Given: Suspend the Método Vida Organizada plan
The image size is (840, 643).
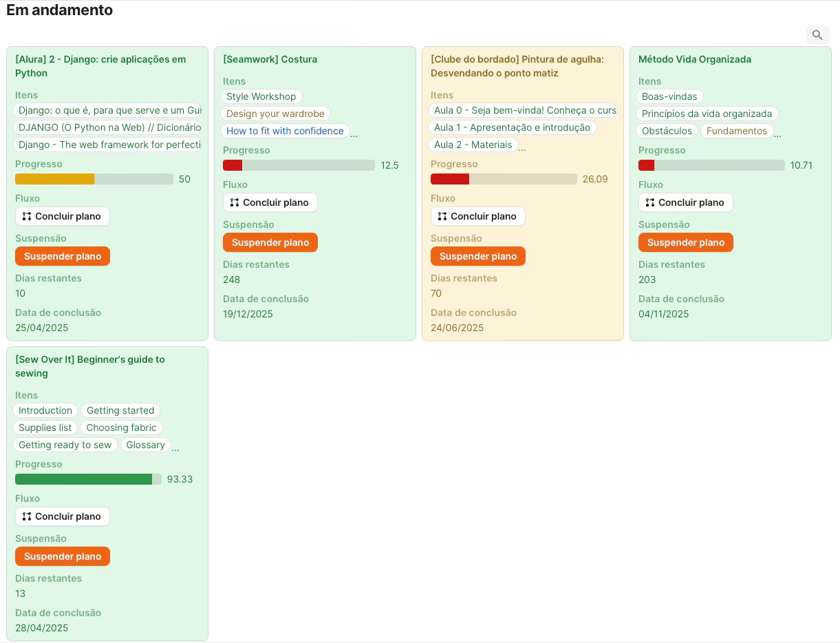Looking at the screenshot, I should click(686, 242).
